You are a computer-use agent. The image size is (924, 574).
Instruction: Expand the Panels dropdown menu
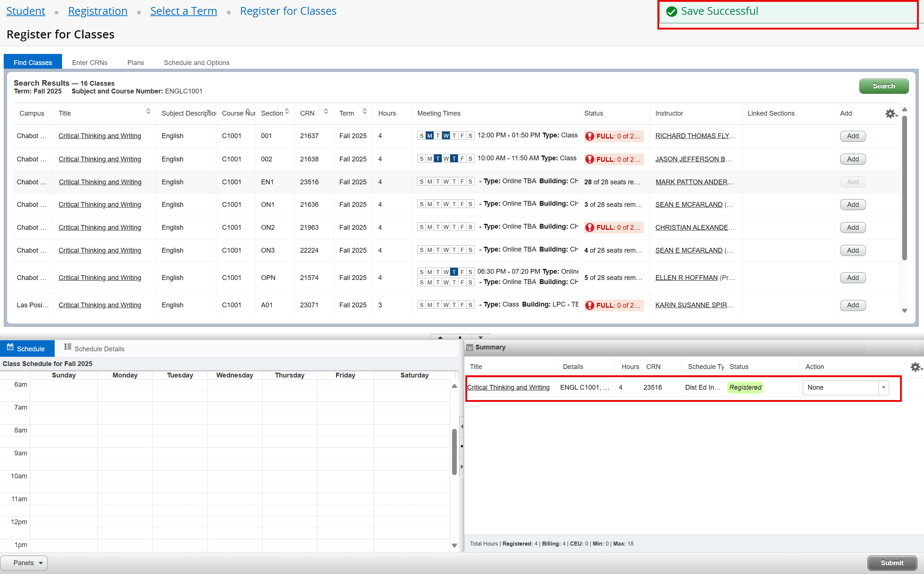[24, 563]
